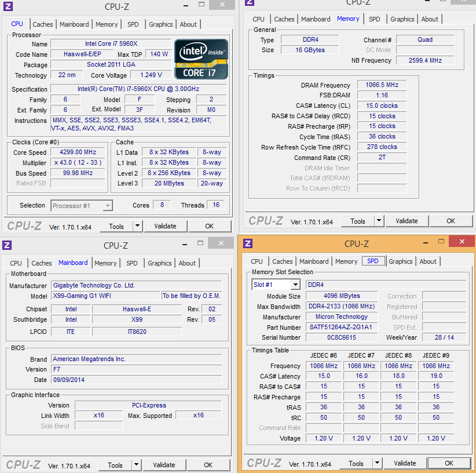Click Tools button in the CPU window
The image size is (476, 473).
116,226
